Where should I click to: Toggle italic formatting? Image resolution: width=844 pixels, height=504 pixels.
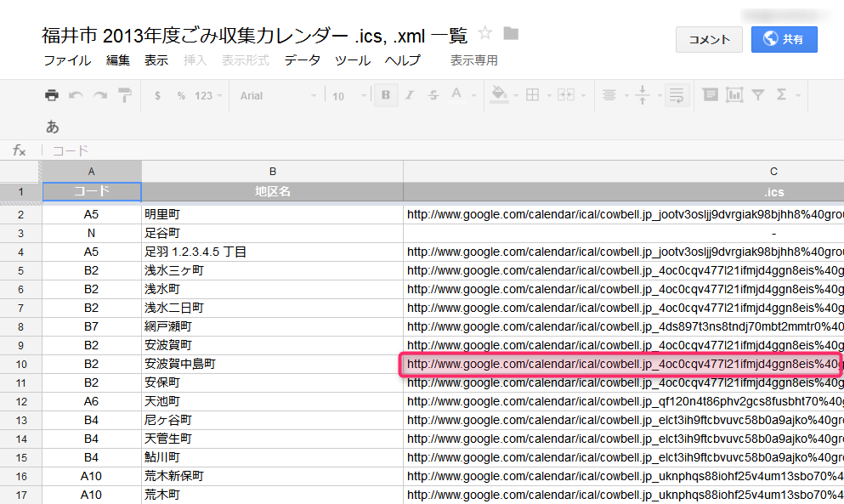pyautogui.click(x=410, y=95)
